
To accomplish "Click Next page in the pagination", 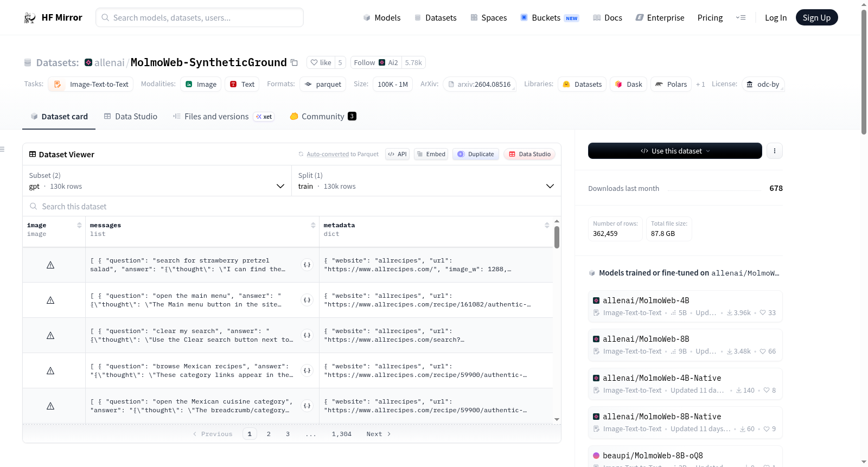I will coord(378,434).
